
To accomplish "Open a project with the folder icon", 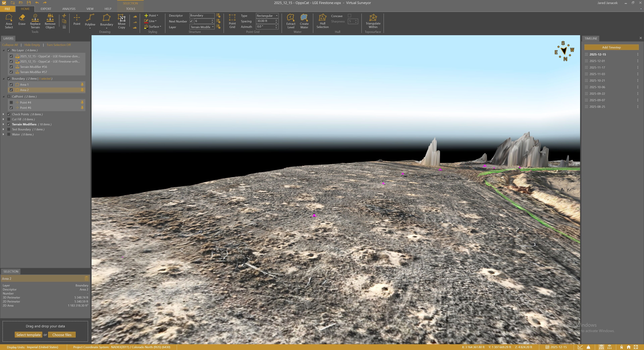I will (x=21, y=3).
